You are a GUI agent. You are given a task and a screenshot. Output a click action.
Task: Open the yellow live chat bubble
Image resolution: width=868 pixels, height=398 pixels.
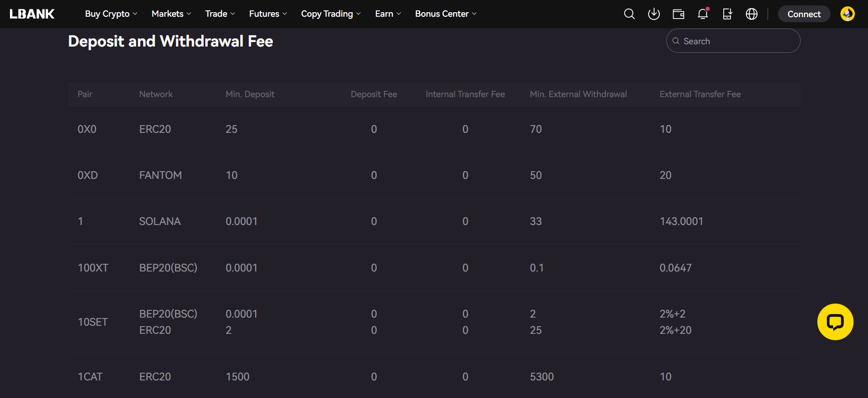tap(835, 322)
